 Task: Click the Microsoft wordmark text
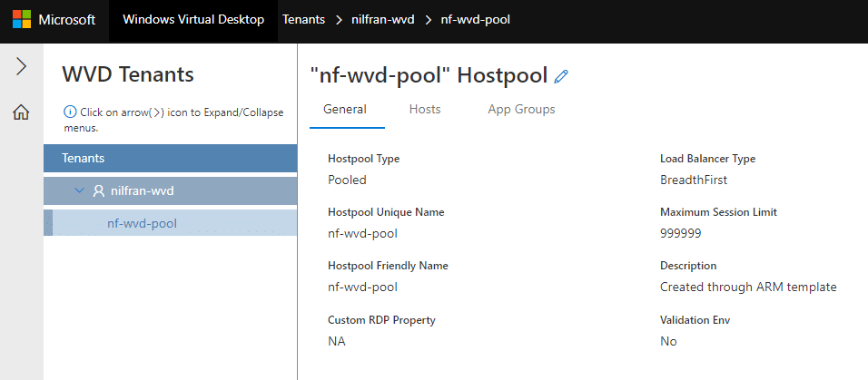[67, 20]
